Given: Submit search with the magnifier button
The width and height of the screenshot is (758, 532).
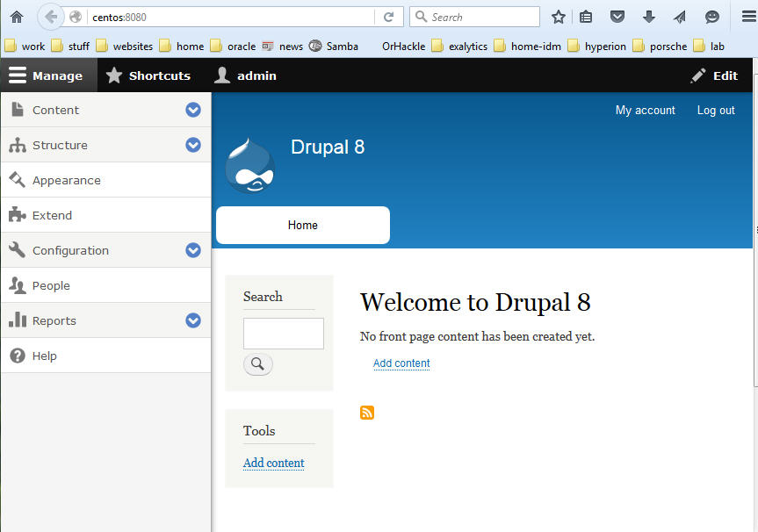Looking at the screenshot, I should (x=257, y=363).
